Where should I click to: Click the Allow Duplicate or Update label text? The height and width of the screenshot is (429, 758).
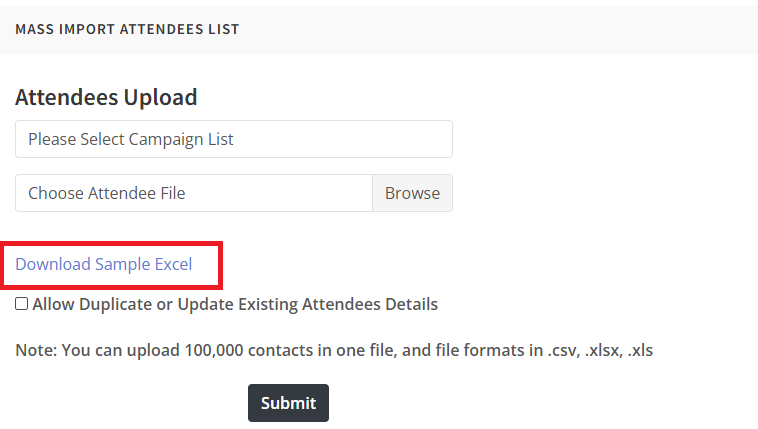click(x=235, y=304)
